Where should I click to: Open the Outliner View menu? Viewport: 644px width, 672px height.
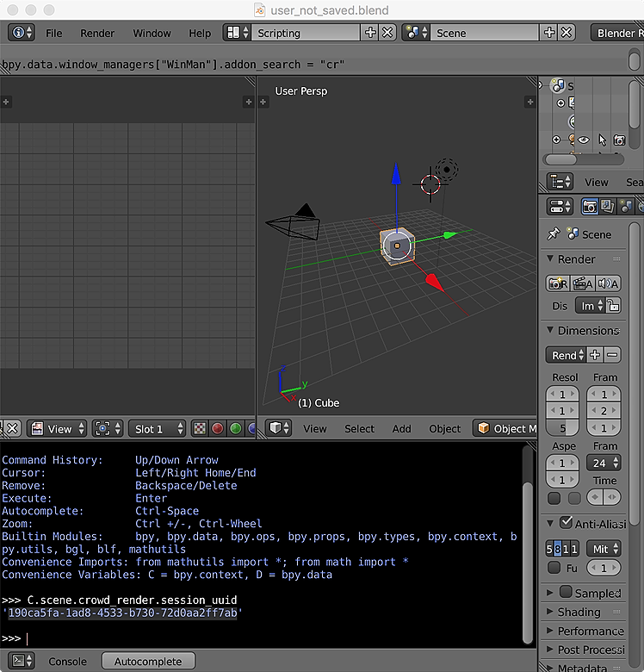point(597,182)
